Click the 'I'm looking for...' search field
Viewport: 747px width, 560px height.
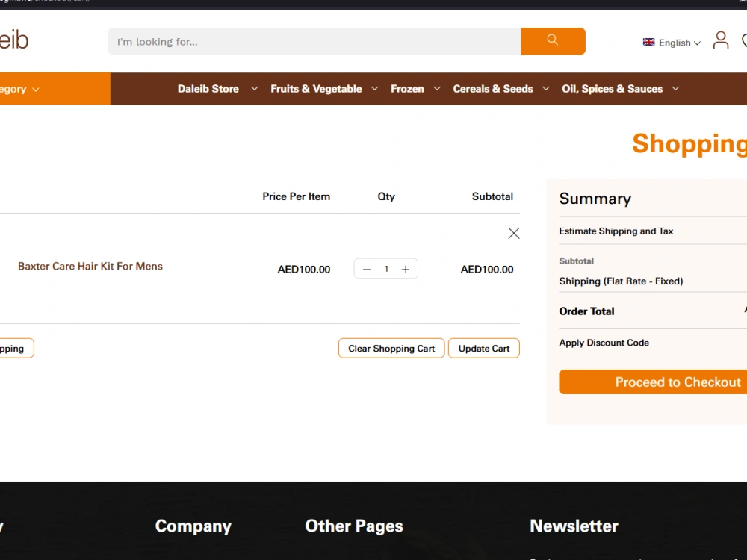(314, 41)
